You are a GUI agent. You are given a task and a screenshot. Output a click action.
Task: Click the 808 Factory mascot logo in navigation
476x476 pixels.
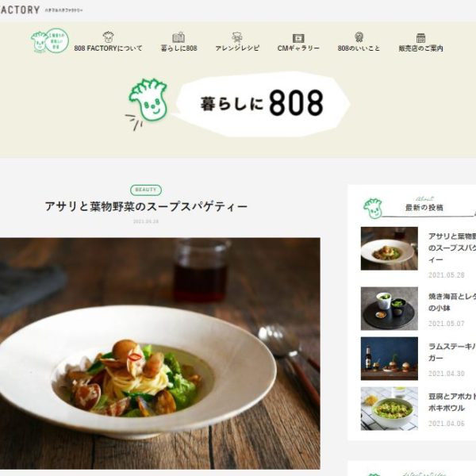point(50,40)
